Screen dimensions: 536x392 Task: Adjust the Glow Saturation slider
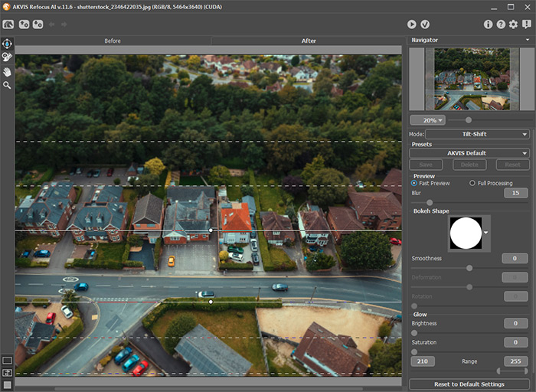coord(414,351)
